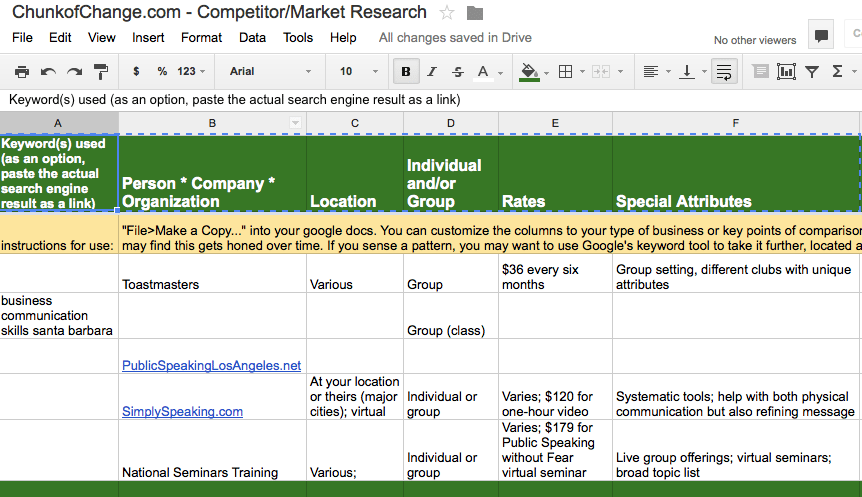Image resolution: width=862 pixels, height=497 pixels.
Task: Open the green fill color bucket
Action: (529, 71)
